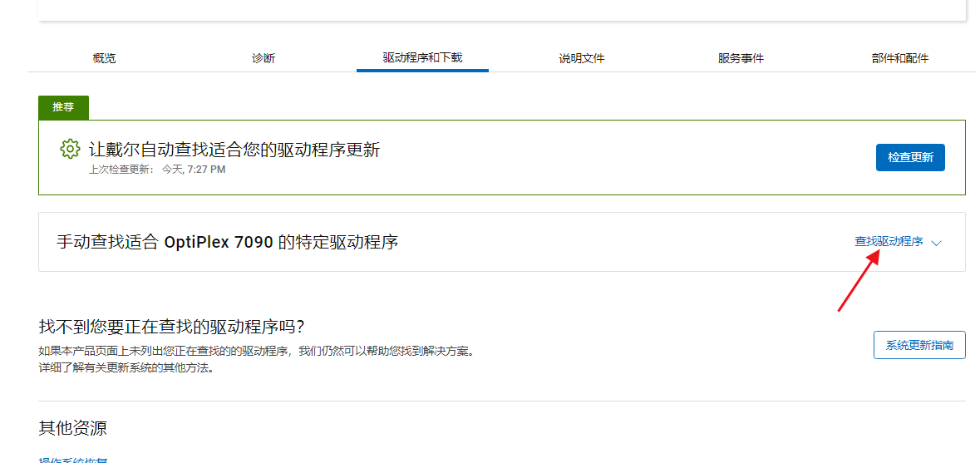Open the 部件和配件 tab
980x463 pixels.
point(900,59)
